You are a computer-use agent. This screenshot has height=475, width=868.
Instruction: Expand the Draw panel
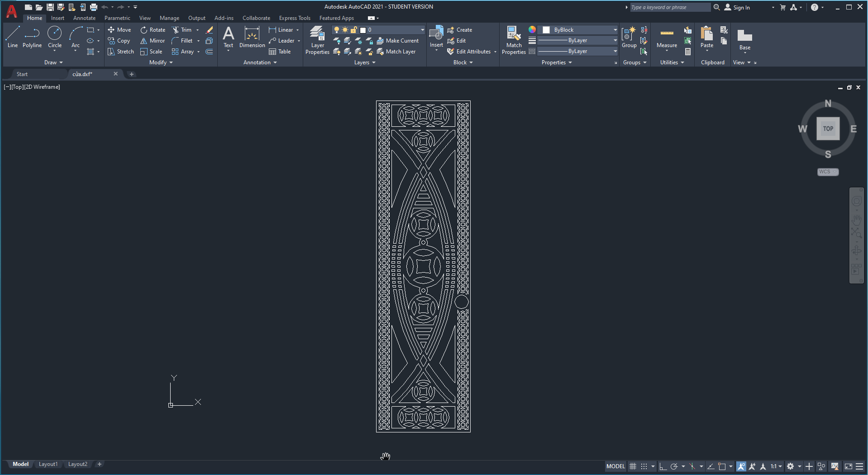click(53, 62)
